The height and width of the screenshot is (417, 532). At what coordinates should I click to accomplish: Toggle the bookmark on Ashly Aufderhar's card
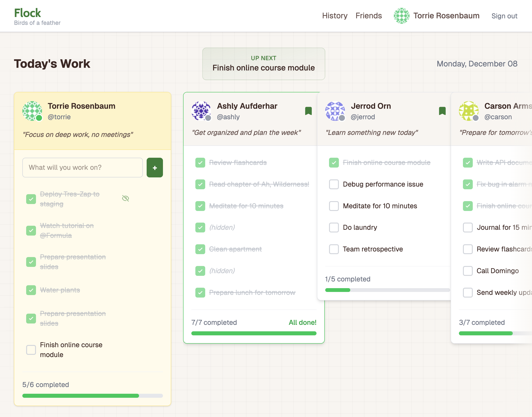click(x=308, y=111)
